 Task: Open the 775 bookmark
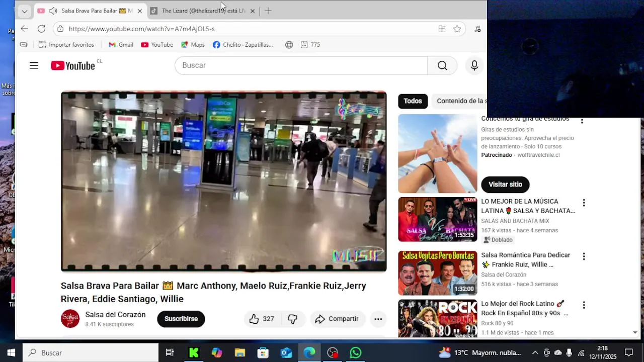pos(310,45)
